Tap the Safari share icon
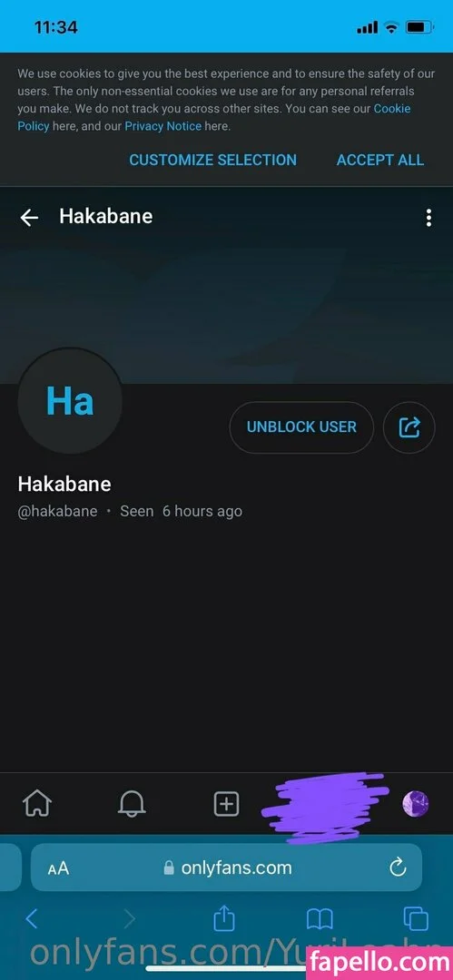 click(224, 918)
